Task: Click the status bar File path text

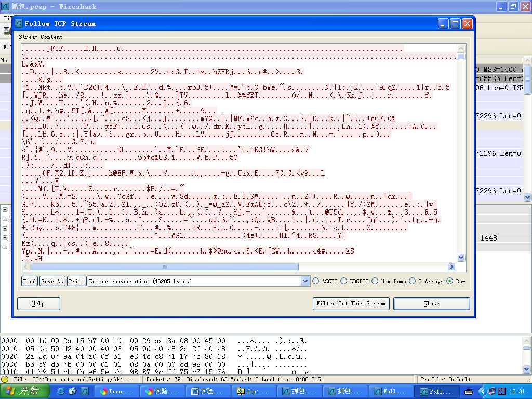Action: [72, 379]
